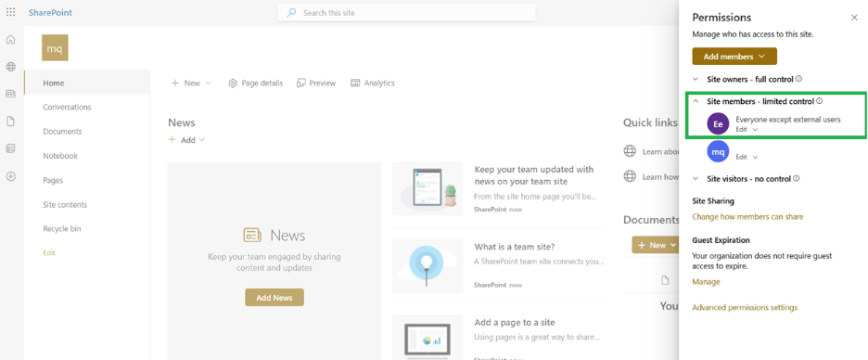This screenshot has height=360, width=868.
Task: Open Edit dropdown for mq member
Action: pyautogui.click(x=747, y=158)
